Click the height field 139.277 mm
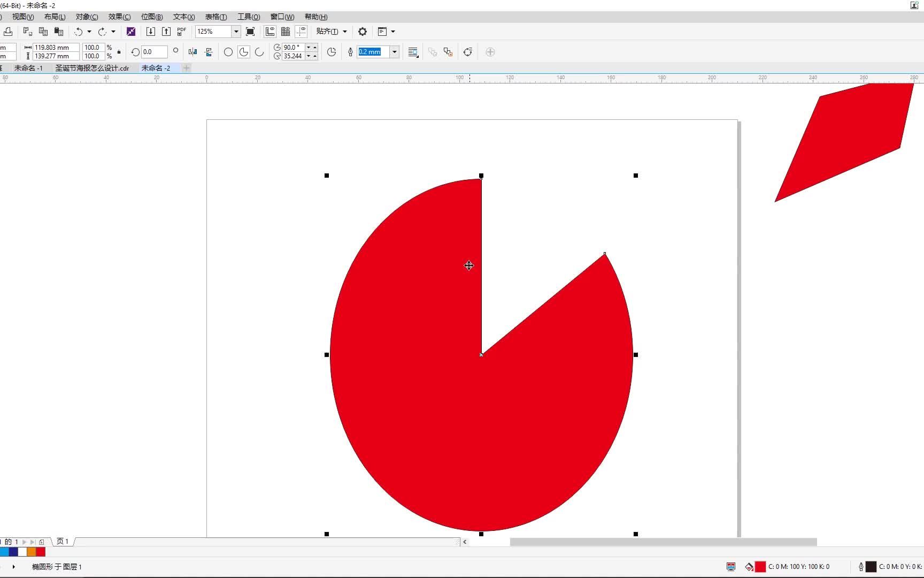Screen dimensions: 924x578 56,56
